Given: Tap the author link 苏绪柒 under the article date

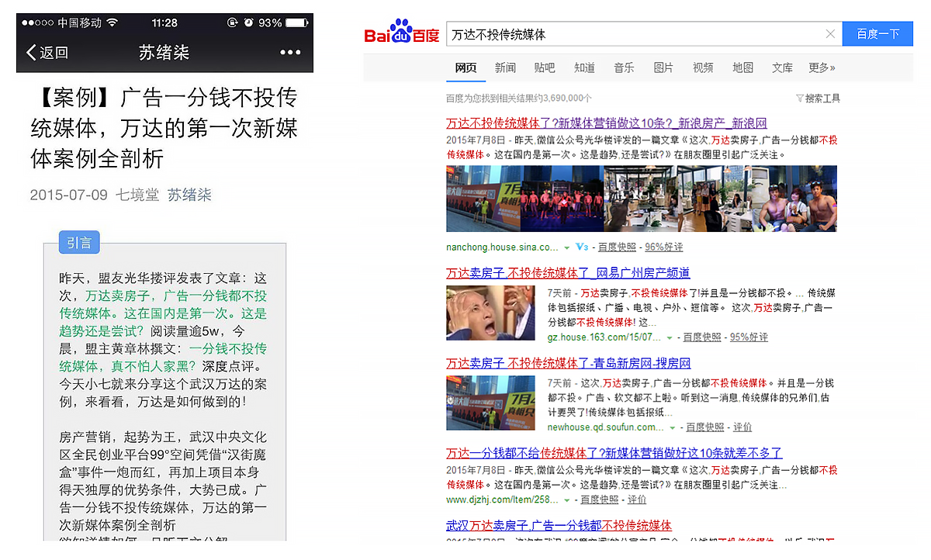Looking at the screenshot, I should click(x=189, y=195).
